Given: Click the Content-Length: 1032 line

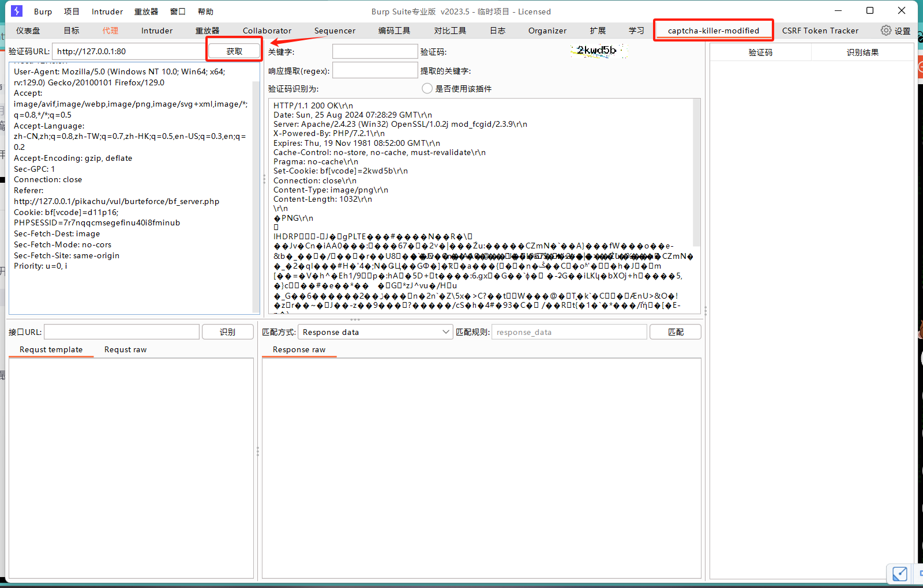Looking at the screenshot, I should tap(322, 199).
